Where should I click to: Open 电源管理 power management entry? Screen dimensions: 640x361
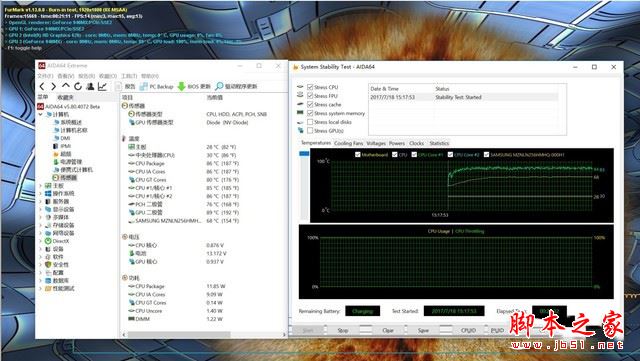pos(68,162)
